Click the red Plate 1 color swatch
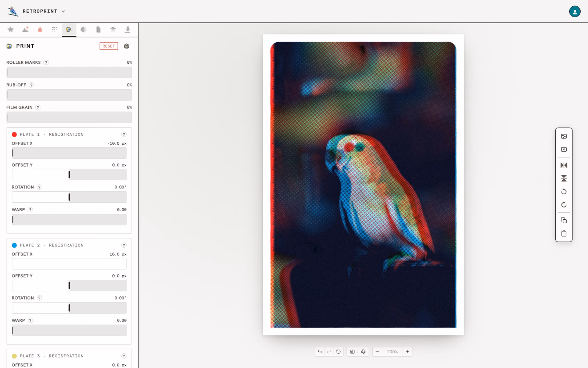The width and height of the screenshot is (588, 368). [x=14, y=135]
